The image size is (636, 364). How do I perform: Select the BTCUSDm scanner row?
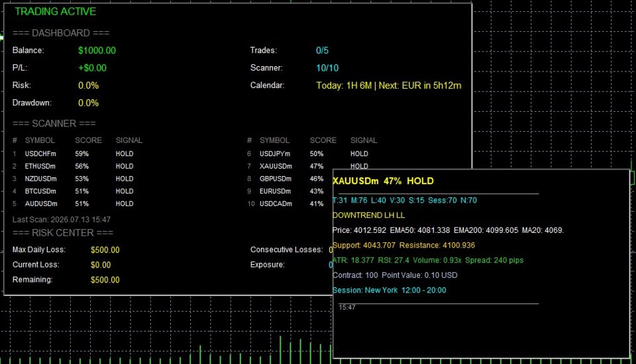73,191
